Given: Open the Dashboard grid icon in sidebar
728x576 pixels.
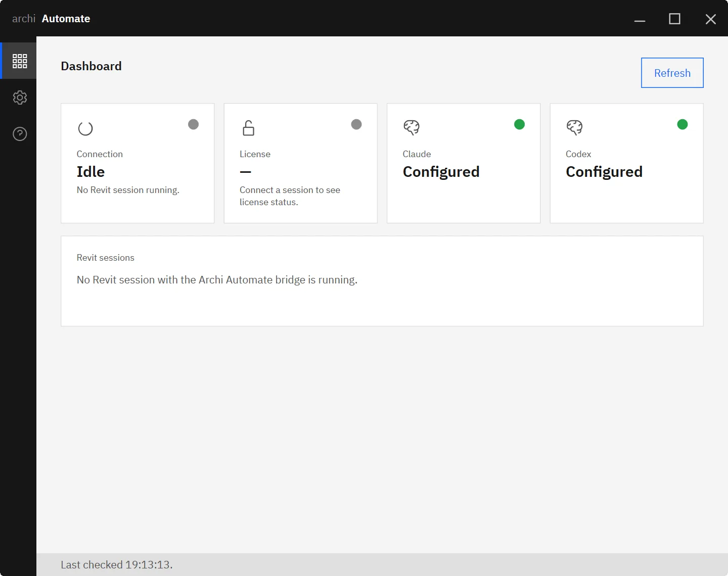Looking at the screenshot, I should click(x=20, y=61).
